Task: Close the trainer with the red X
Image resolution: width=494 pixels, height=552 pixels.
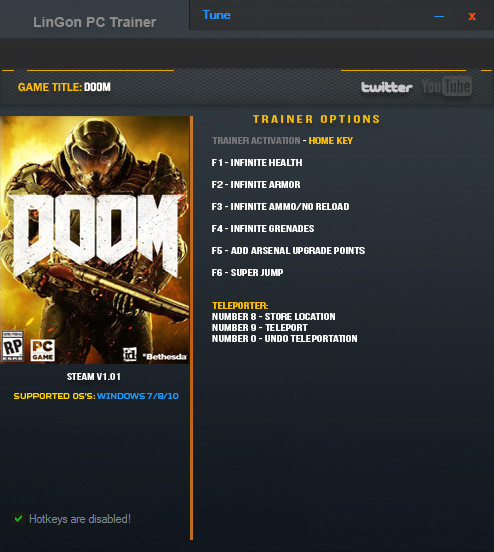Action: click(472, 16)
